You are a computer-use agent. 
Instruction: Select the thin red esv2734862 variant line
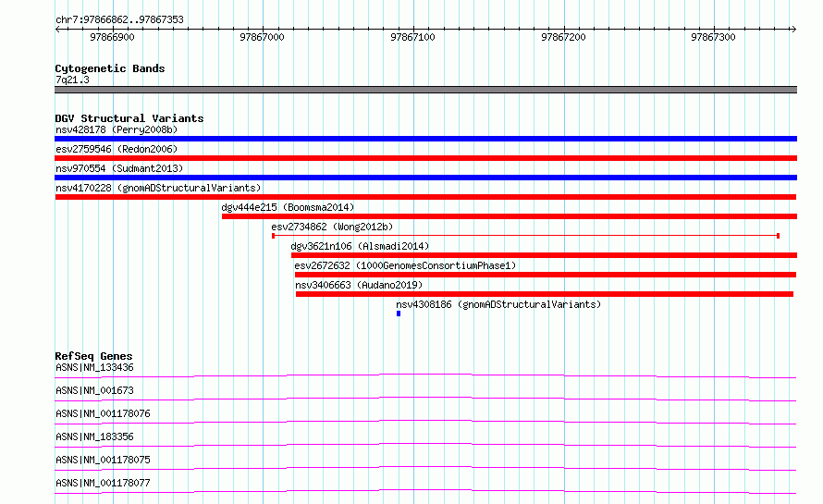click(x=525, y=236)
